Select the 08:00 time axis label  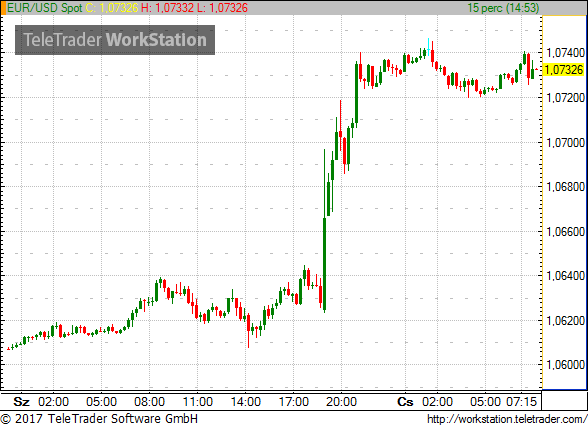click(x=149, y=402)
